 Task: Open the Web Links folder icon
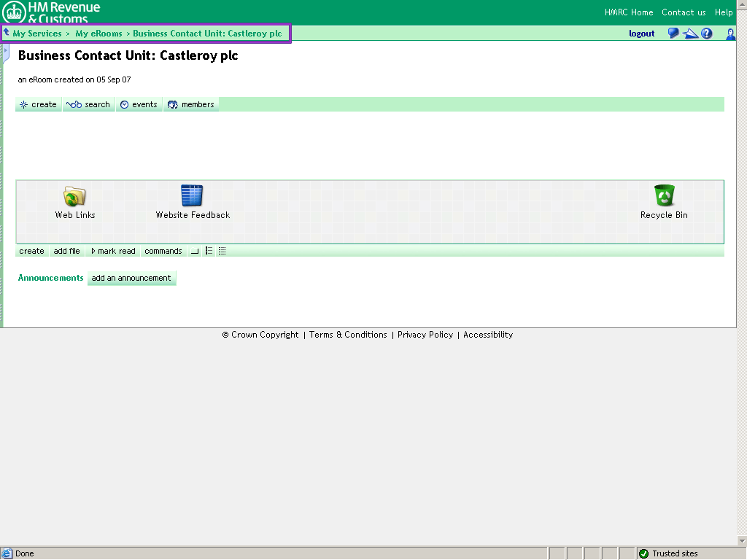tap(74, 195)
